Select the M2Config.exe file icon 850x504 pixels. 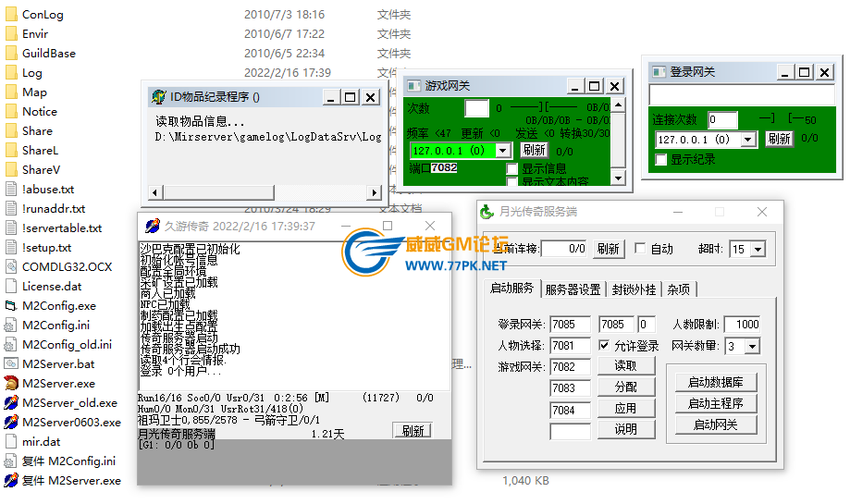point(11,305)
